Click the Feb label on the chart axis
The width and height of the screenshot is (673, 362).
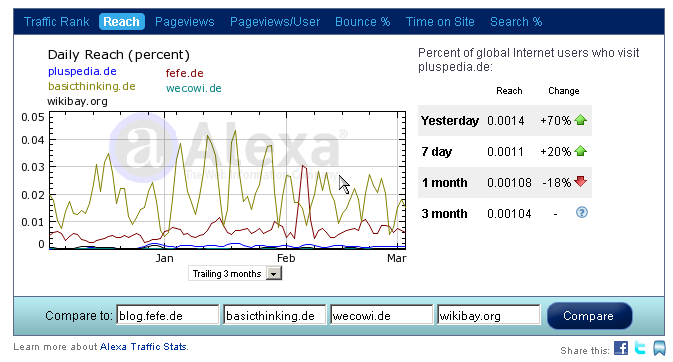286,258
